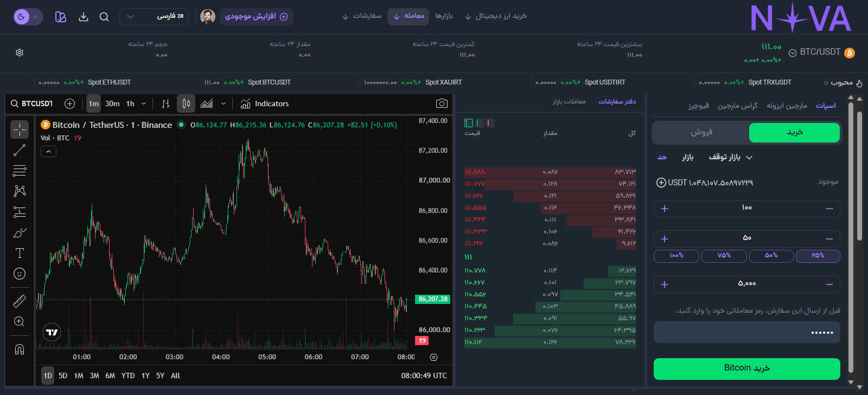Image resolution: width=868 pixels, height=395 pixels.
Task: Open chart time axis settings icon
Action: pos(433,357)
